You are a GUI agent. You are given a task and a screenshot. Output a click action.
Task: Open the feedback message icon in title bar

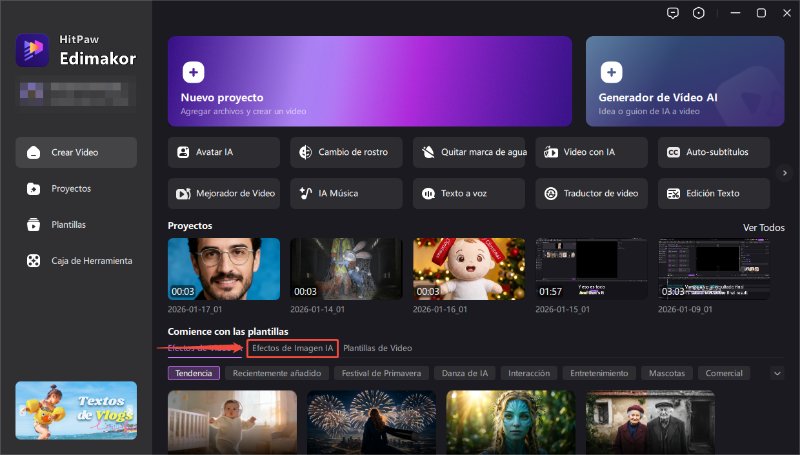(673, 13)
